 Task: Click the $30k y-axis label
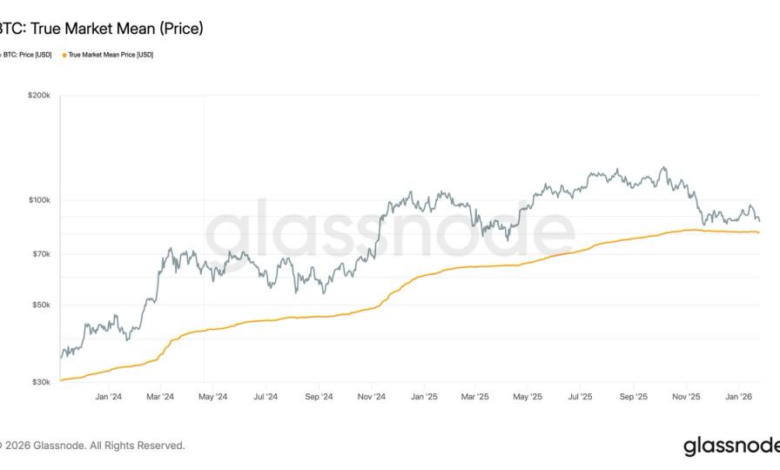point(40,382)
